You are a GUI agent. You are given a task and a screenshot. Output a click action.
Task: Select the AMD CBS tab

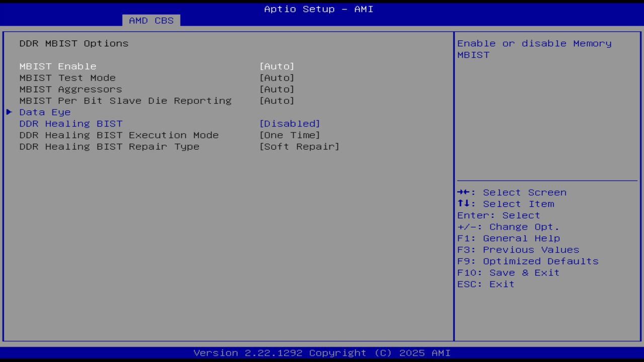(x=151, y=21)
